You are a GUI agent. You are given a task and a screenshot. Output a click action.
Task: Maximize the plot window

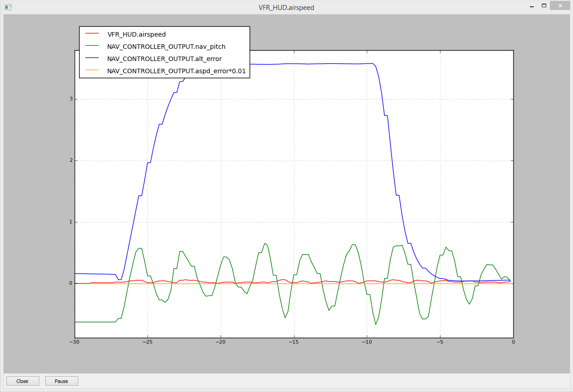tap(544, 6)
